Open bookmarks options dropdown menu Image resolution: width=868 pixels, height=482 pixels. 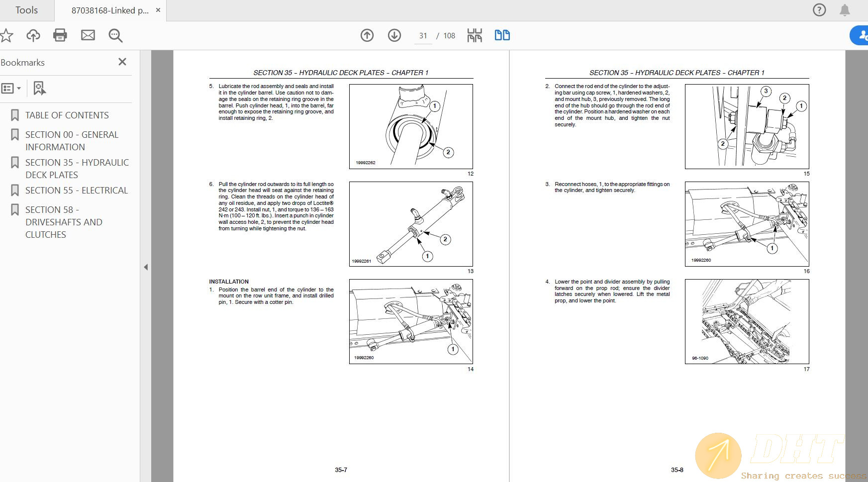11,89
